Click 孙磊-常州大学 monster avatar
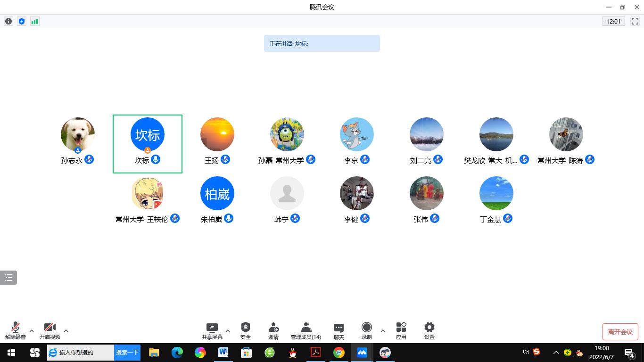This screenshot has width=644, height=362. coord(287,134)
